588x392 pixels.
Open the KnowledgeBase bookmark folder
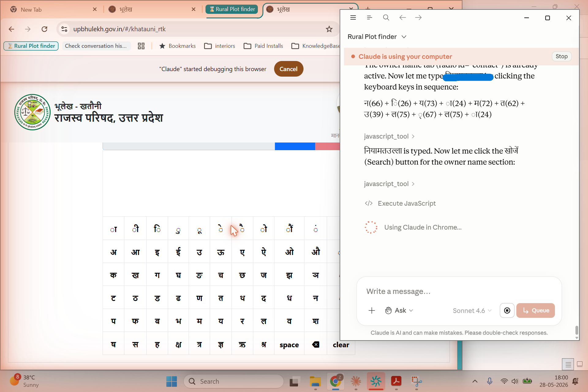tap(316, 46)
